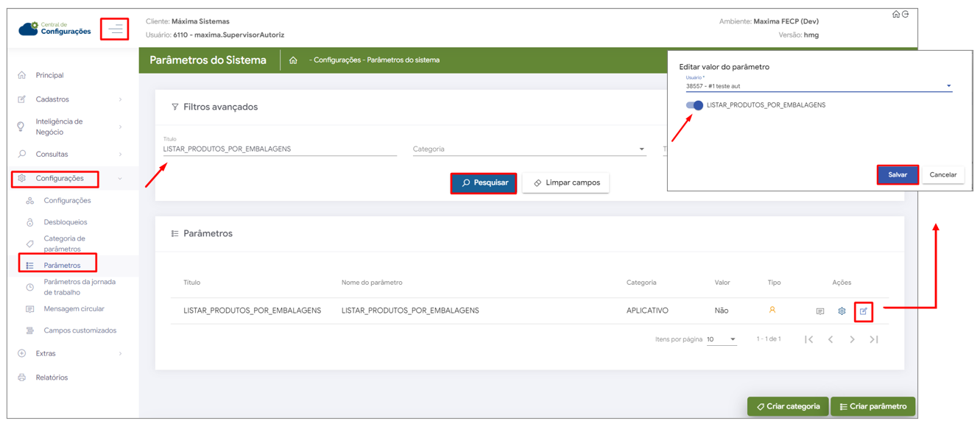Select Desbloqueios in the sidebar

pos(65,222)
